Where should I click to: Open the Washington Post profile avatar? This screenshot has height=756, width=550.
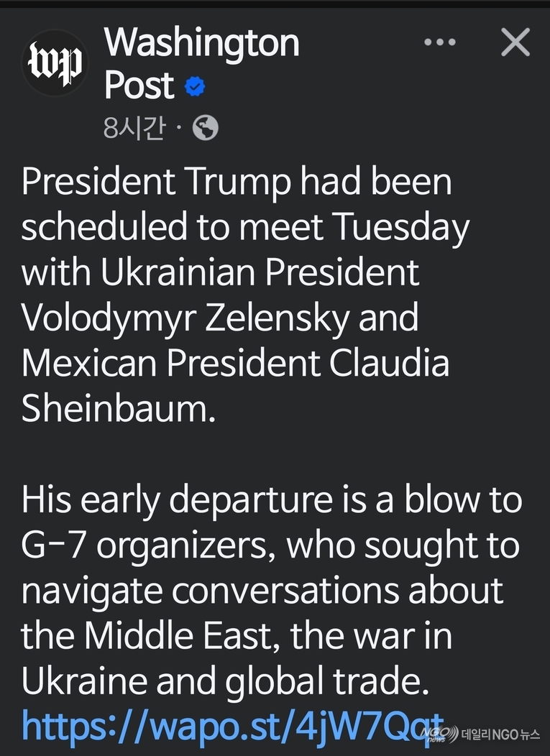point(55,63)
